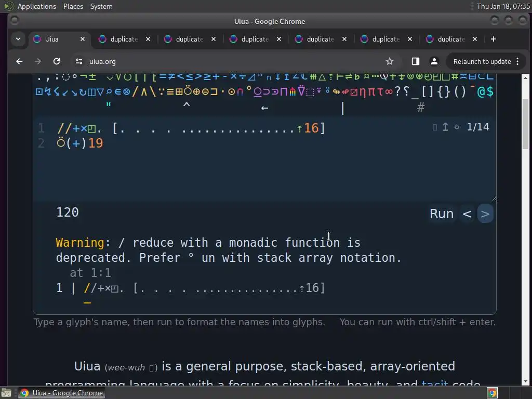Insert the drop glyph ↘

point(74,92)
